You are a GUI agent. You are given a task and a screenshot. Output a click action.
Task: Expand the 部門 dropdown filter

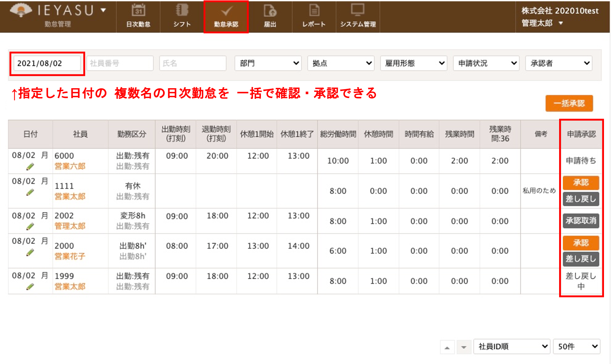tap(268, 63)
